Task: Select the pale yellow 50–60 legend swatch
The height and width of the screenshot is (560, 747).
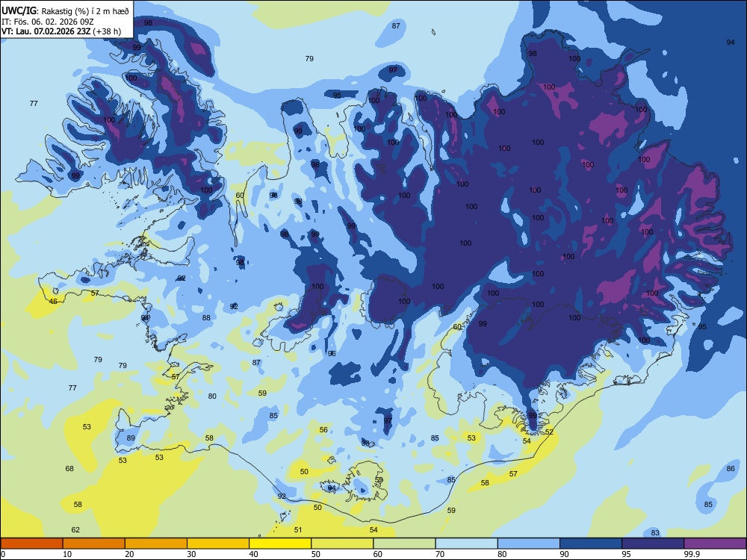Action: pyautogui.click(x=342, y=544)
